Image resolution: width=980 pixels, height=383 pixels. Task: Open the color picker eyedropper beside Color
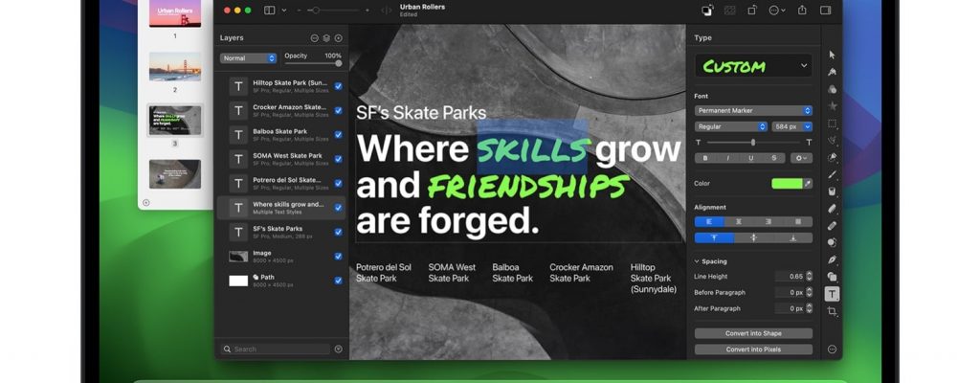click(x=807, y=183)
